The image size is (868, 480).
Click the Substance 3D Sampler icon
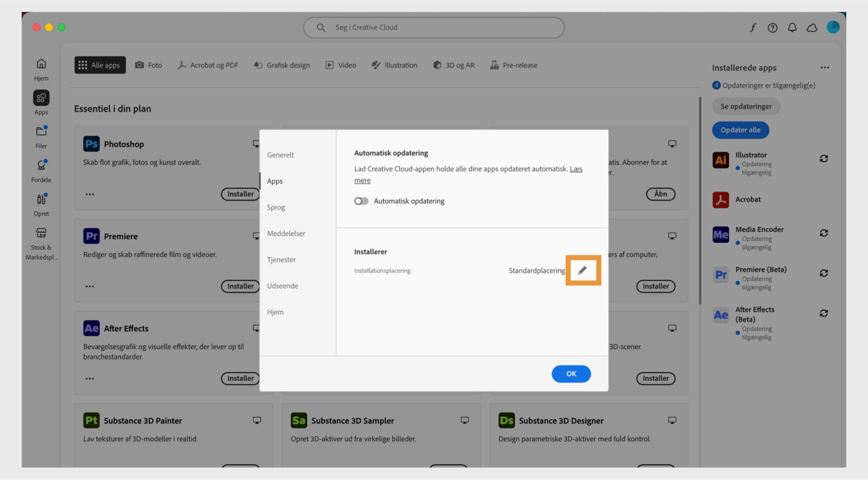pos(299,420)
